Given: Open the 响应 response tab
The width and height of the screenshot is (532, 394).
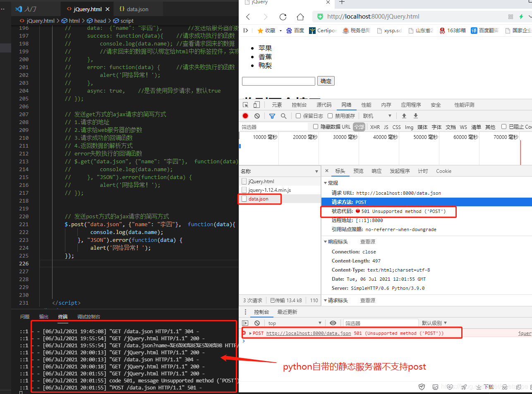Looking at the screenshot, I should pyautogui.click(x=376, y=171).
